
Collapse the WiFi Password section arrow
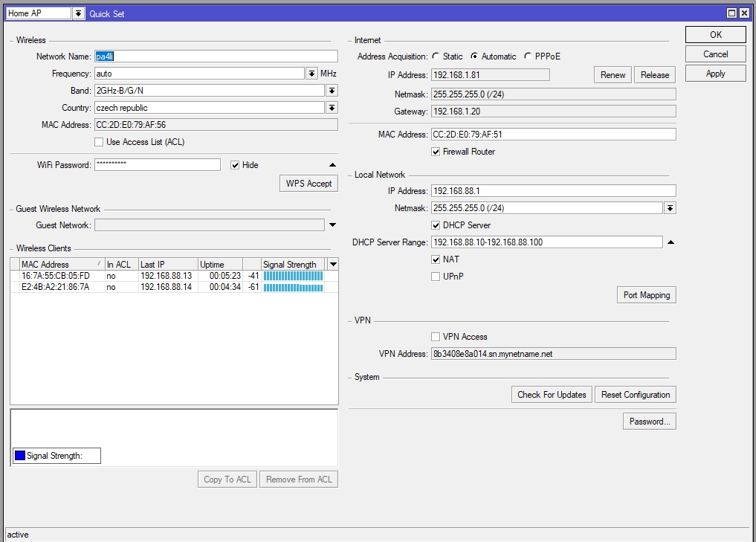click(332, 165)
